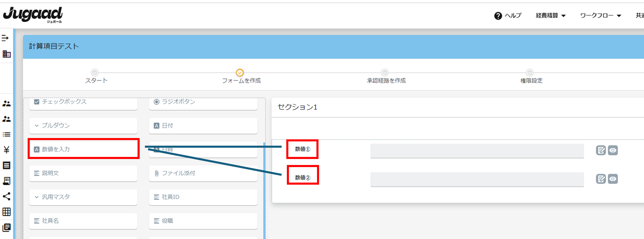
Task: Click the 計算項目テスト form title
Action: pos(54,46)
